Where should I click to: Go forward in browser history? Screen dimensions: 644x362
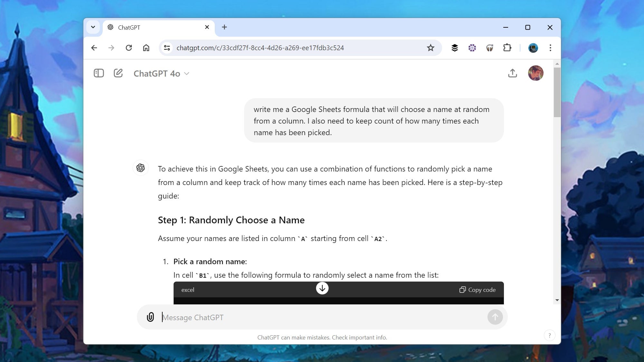(x=111, y=48)
